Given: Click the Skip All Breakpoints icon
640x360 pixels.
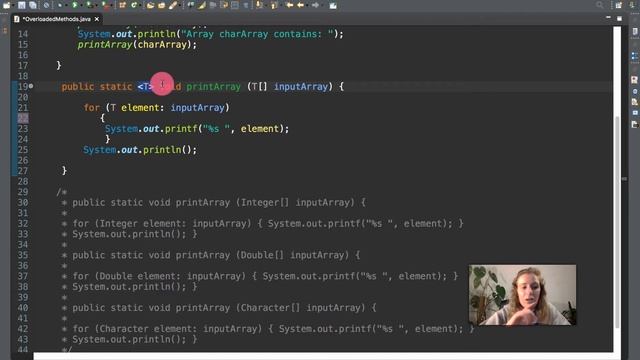Looking at the screenshot, I should coord(46,5).
